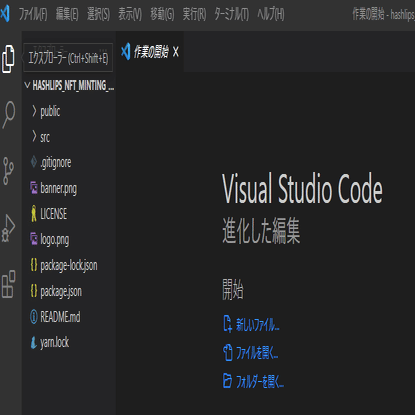Expand the public folder chevron
Screen dimensions: 415x415
[x=34, y=111]
